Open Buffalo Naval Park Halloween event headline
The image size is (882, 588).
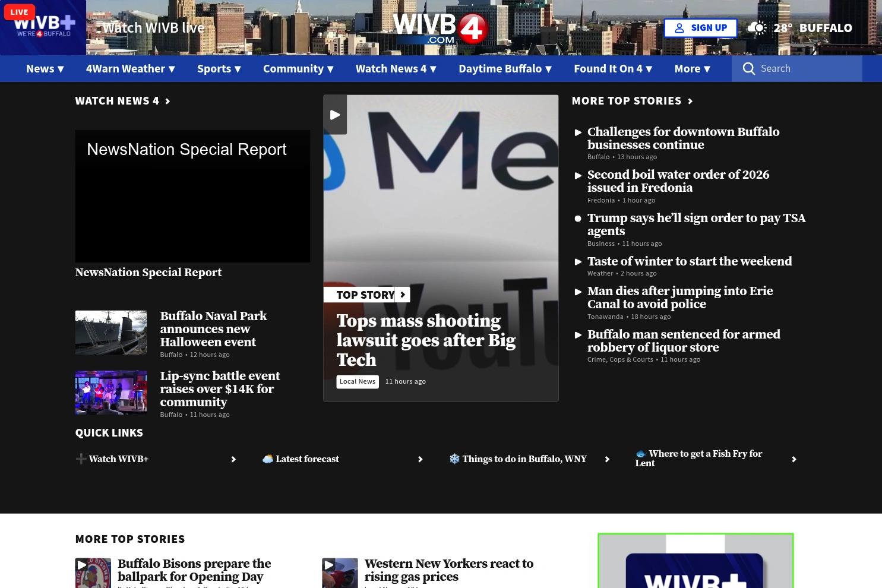click(213, 329)
